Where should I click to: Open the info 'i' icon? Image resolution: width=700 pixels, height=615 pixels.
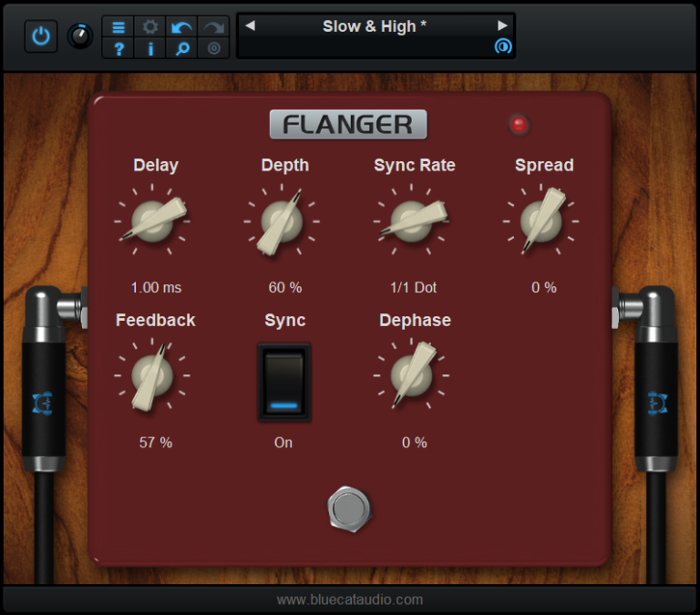coord(150,48)
